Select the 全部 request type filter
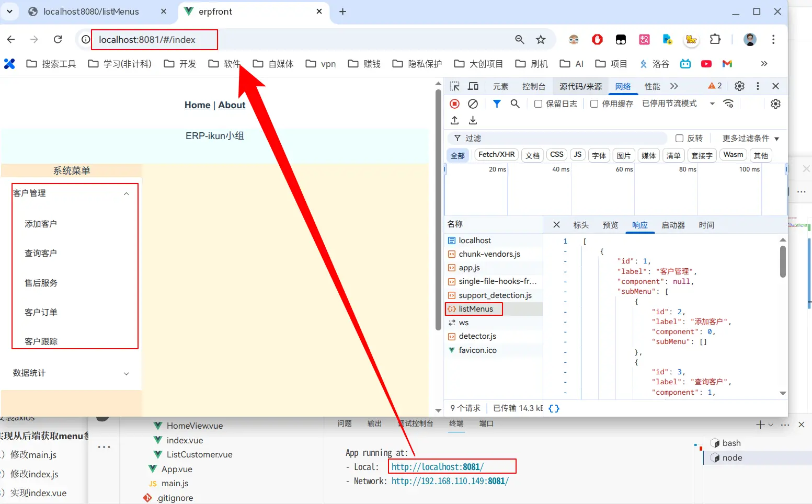The image size is (812, 504). 458,155
